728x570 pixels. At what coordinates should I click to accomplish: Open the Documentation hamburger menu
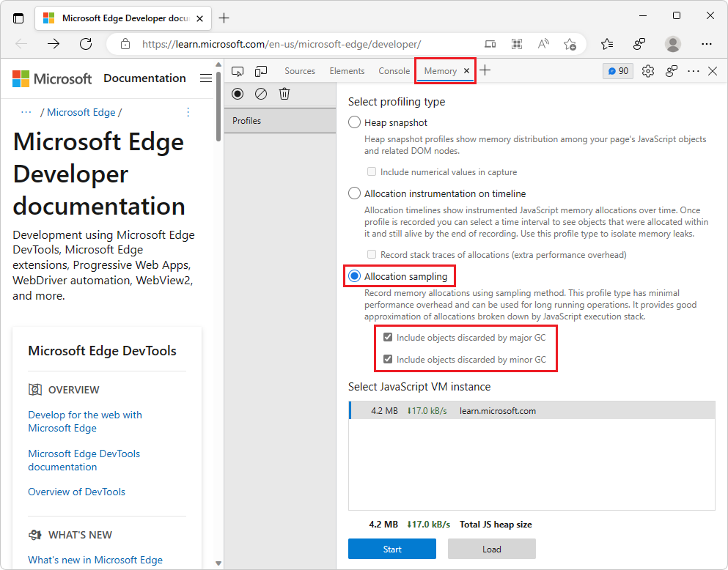click(x=206, y=78)
